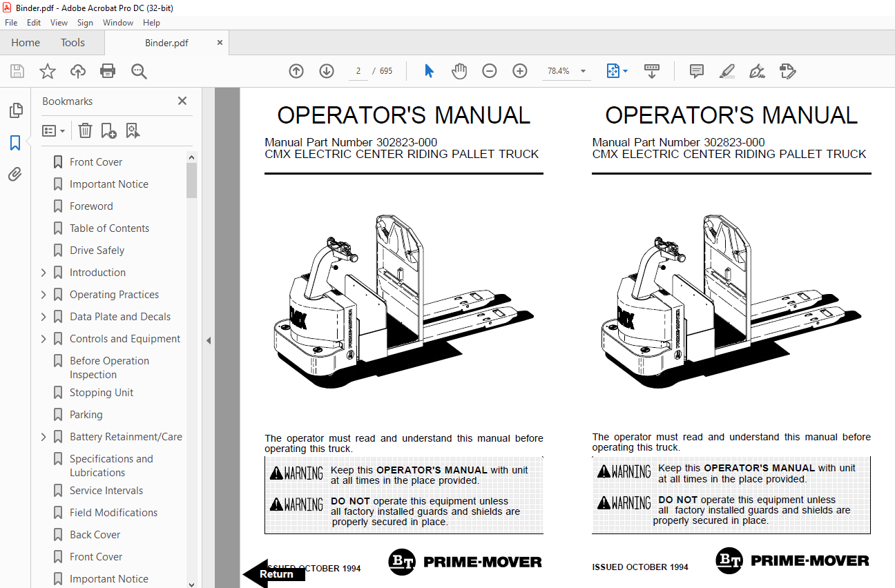The height and width of the screenshot is (588, 895).
Task: Open the Edit menu
Action: pyautogui.click(x=34, y=23)
